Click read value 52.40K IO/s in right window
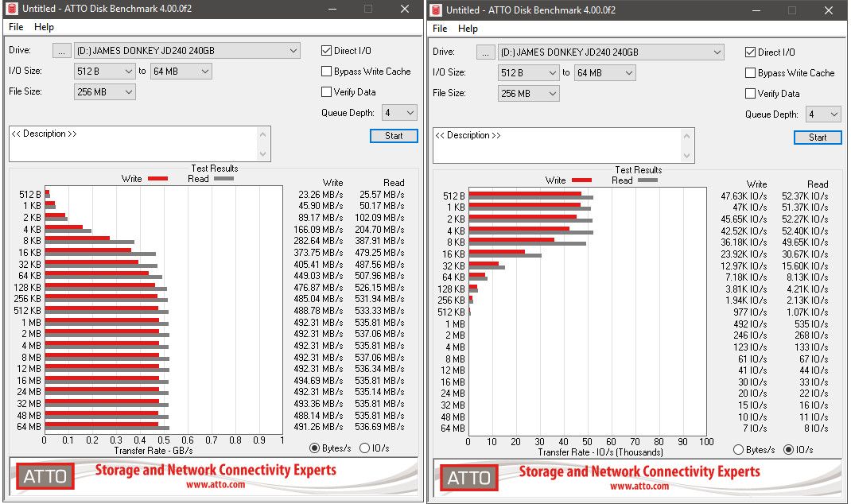The width and height of the screenshot is (851, 504). point(805,231)
